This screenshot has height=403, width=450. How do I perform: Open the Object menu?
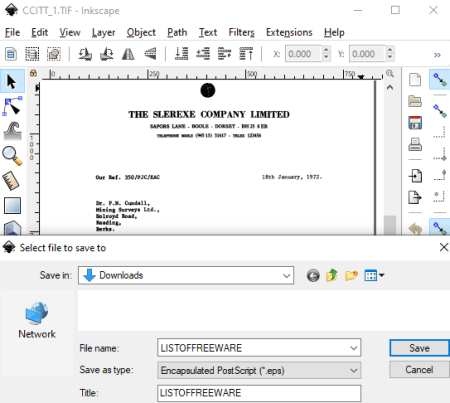point(141,32)
